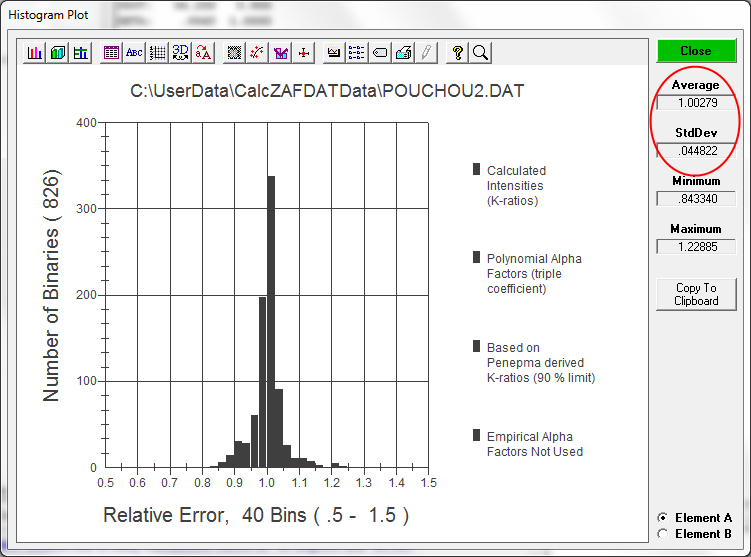
Task: Click the printer export icon in toolbar
Action: click(403, 52)
